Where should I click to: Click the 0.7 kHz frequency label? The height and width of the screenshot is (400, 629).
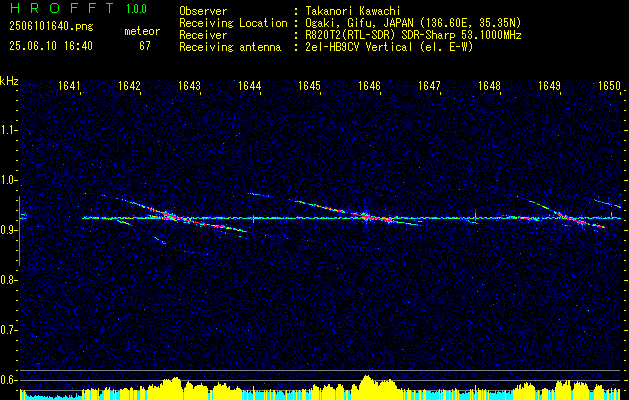pos(8,330)
